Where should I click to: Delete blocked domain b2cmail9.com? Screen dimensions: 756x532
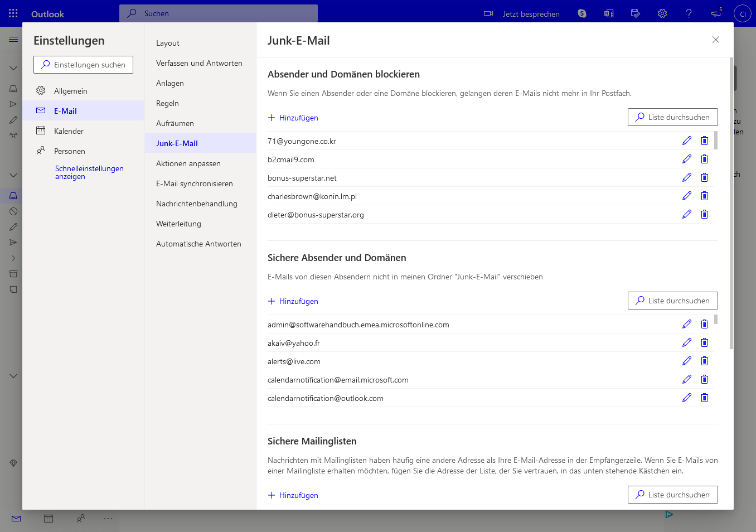point(704,159)
